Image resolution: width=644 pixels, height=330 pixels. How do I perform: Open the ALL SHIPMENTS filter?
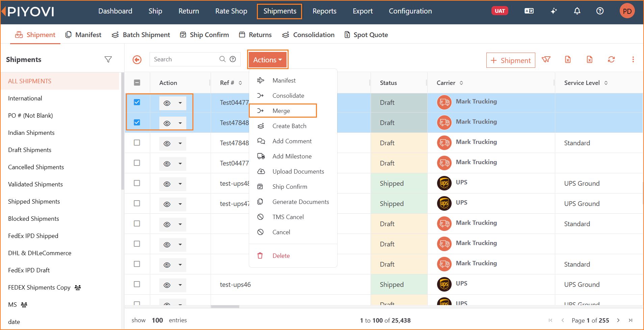tap(60, 81)
